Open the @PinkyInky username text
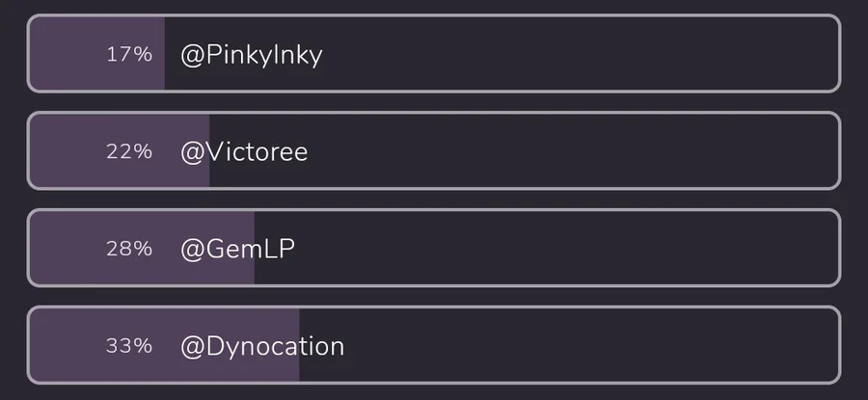Screen dimensions: 868x400 click(252, 55)
